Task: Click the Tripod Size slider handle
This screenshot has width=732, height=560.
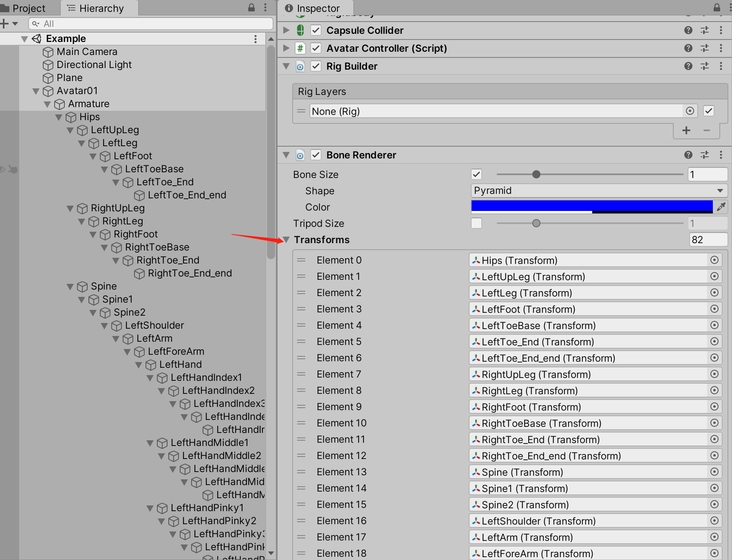Action: [x=536, y=223]
